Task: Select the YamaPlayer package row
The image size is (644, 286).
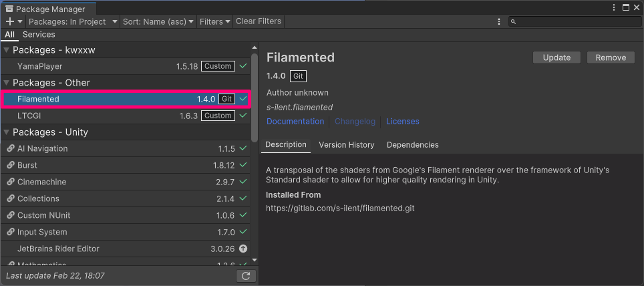Action: coord(126,66)
